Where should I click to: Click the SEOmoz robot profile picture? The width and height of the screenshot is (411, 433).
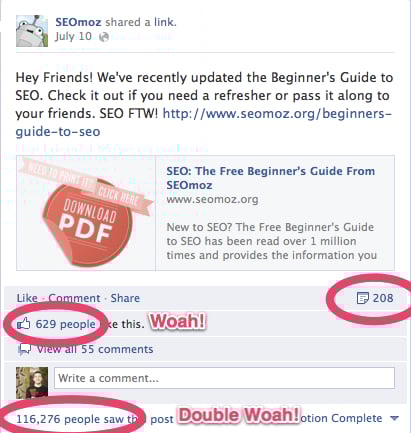(32, 31)
